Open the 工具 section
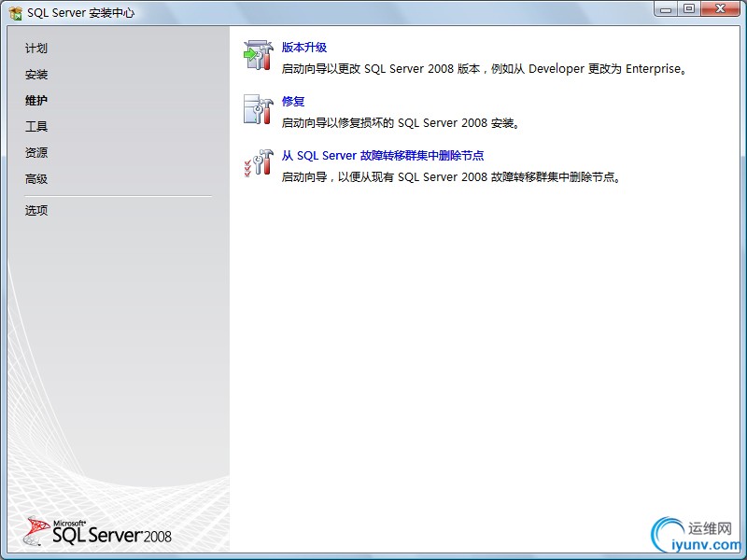747x560 pixels. [36, 126]
